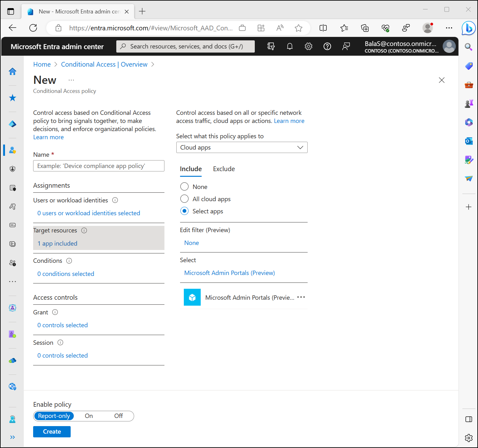Open the notifications bell in the top bar
This screenshot has width=478, height=448.
pos(289,46)
